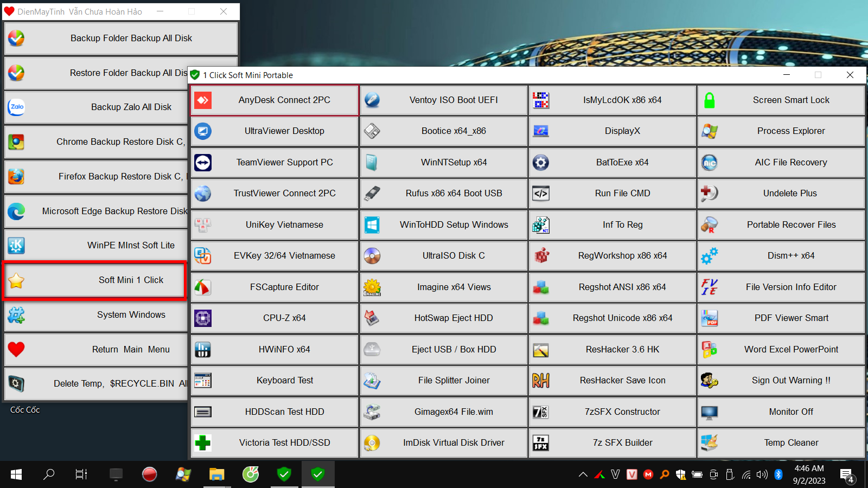Click the Run File CMD code icon
Viewport: 868px width, 488px height.
coord(541,194)
